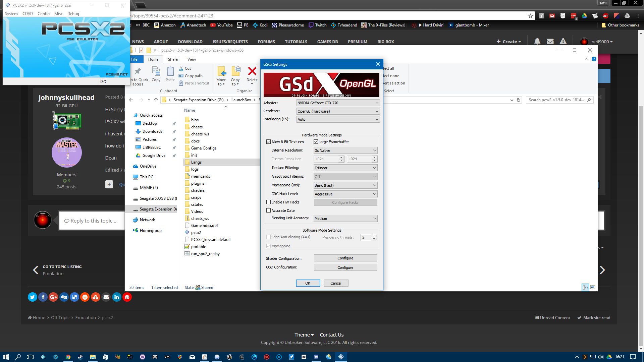This screenshot has height=362, width=644.
Task: Click the Explorer refresh button
Action: (519, 100)
